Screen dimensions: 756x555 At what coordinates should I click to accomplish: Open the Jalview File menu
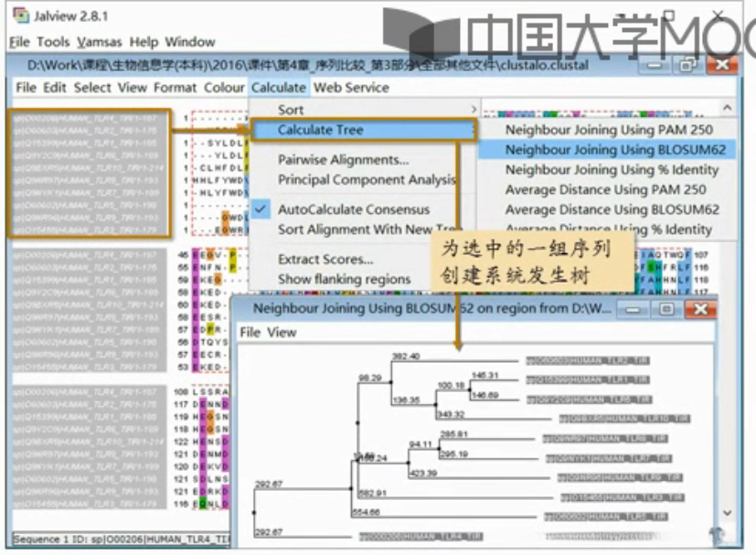click(19, 42)
